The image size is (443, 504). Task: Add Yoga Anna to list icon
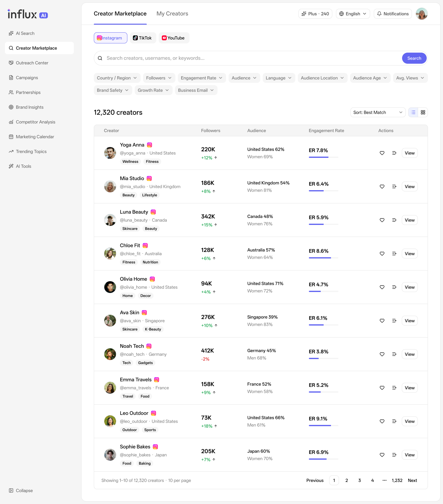click(394, 153)
